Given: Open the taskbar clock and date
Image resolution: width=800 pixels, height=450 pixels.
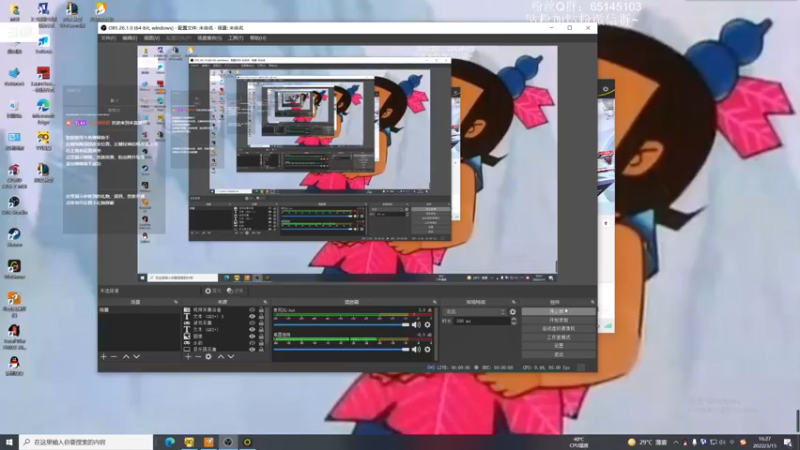Looking at the screenshot, I should (765, 442).
